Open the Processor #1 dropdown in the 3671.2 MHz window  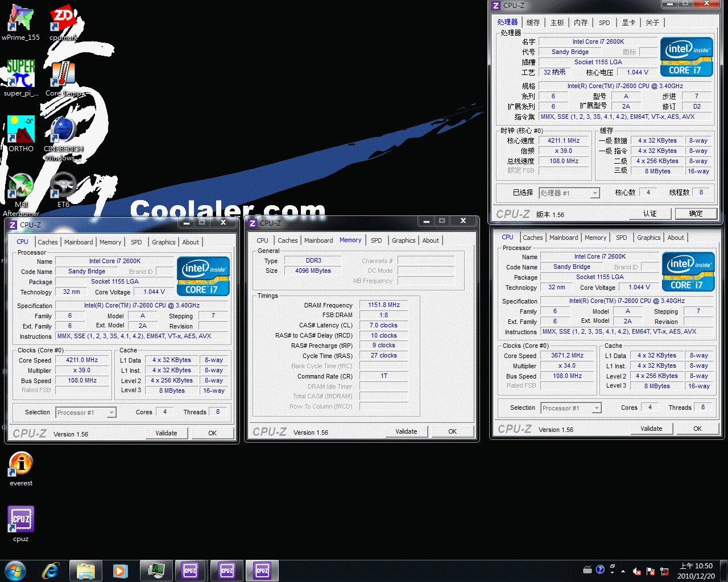[571, 408]
